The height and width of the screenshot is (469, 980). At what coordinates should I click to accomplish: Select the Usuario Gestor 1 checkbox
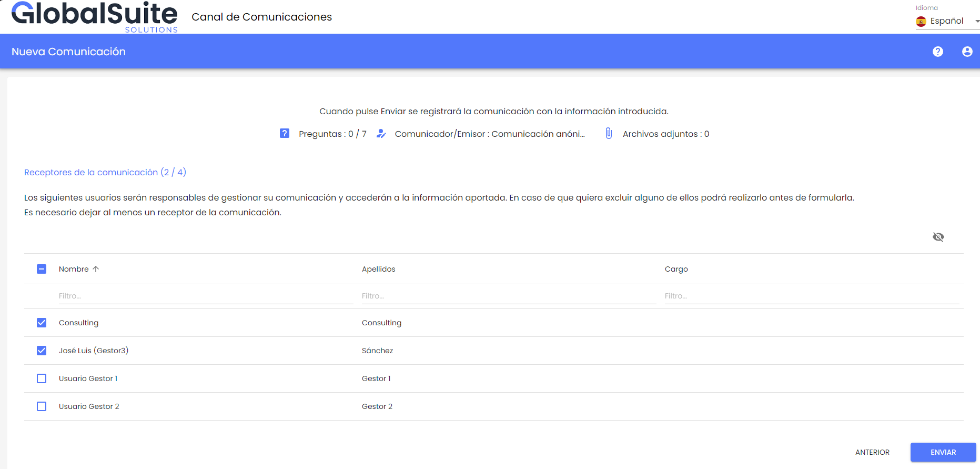[42, 378]
